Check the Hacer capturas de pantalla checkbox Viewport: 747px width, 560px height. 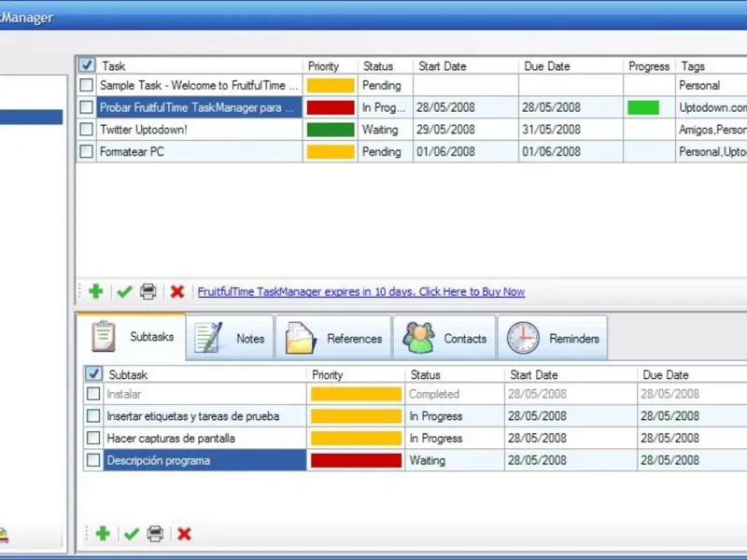point(93,438)
